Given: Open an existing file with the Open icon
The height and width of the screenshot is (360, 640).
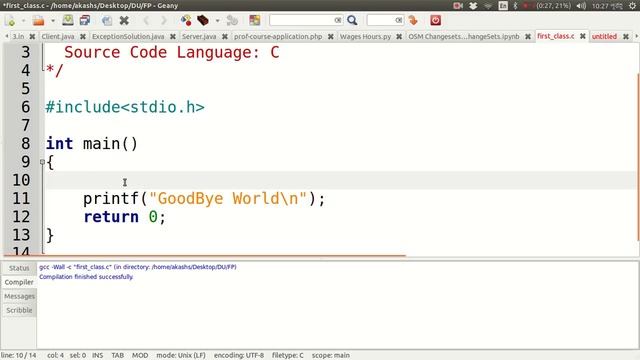Looking at the screenshot, I should point(39,20).
